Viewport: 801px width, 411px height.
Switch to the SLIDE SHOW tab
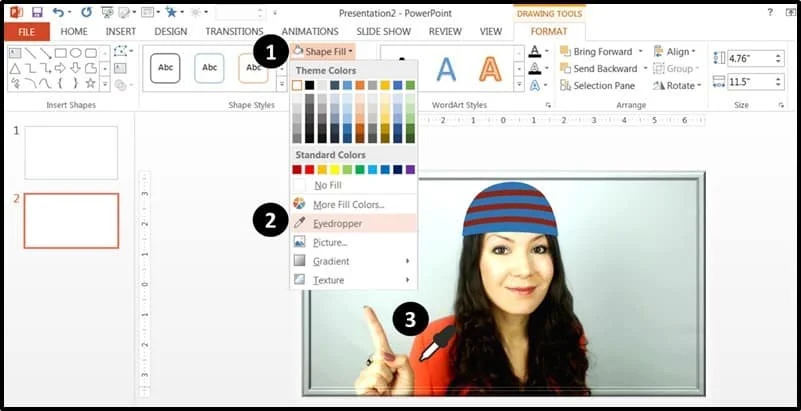pos(384,32)
